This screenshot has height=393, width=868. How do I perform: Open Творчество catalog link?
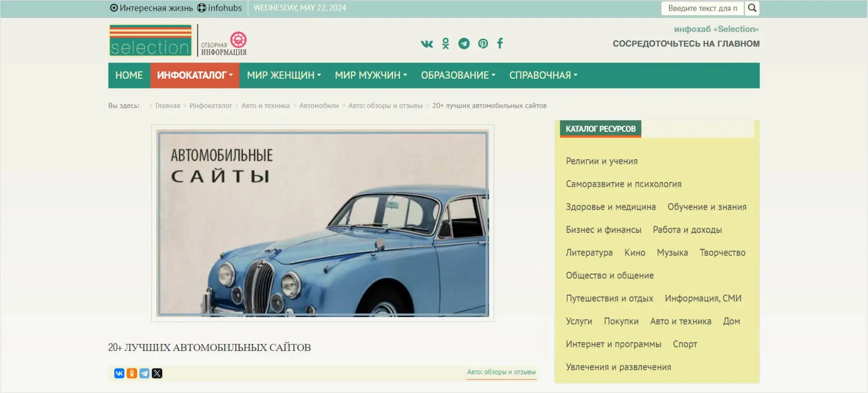pyautogui.click(x=722, y=253)
